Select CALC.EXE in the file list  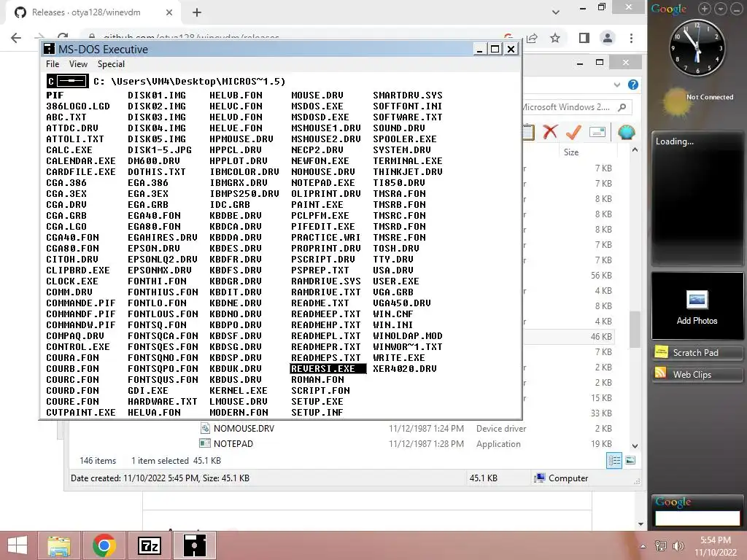(x=69, y=150)
